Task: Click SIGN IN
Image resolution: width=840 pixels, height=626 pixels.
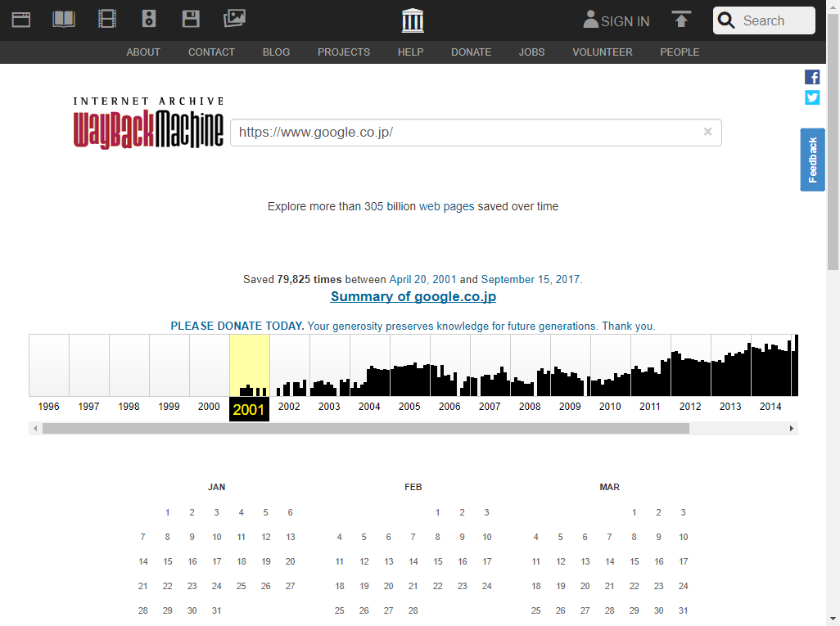Action: (625, 20)
